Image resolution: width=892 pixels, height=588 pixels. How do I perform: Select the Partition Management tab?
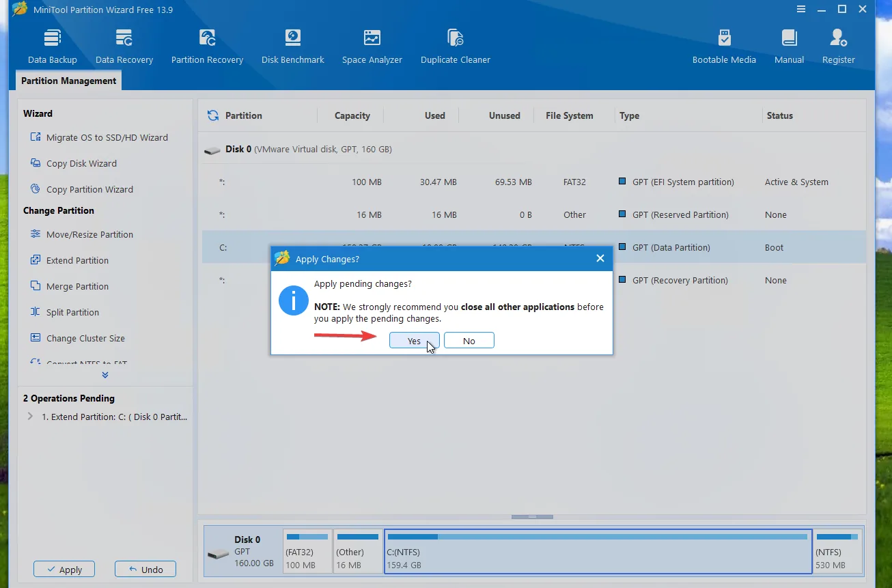68,81
